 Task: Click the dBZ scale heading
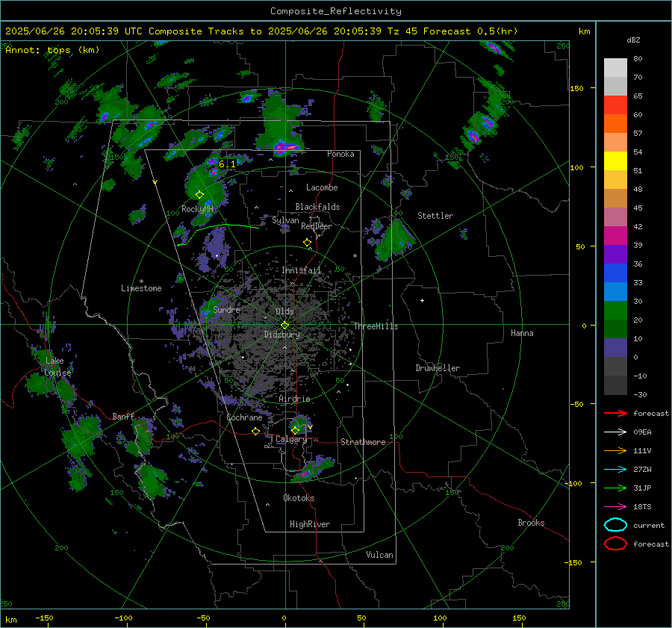click(633, 40)
